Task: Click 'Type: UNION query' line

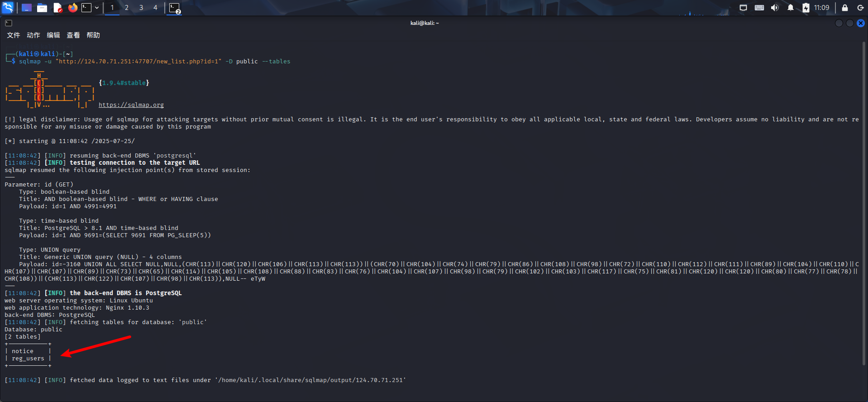Action: [x=50, y=250]
